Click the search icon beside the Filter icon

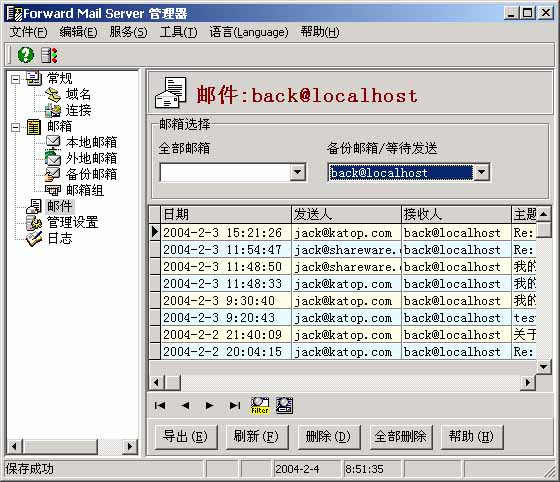(284, 405)
